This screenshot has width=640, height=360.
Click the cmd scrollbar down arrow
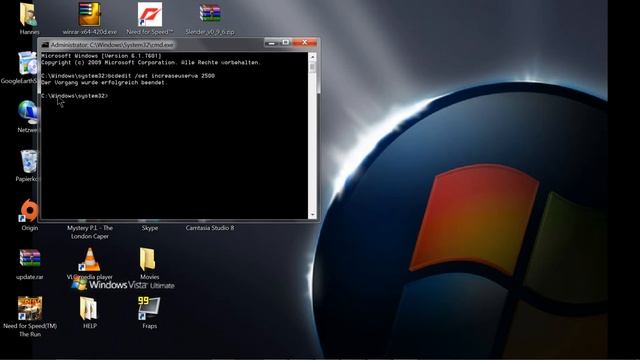[x=313, y=215]
